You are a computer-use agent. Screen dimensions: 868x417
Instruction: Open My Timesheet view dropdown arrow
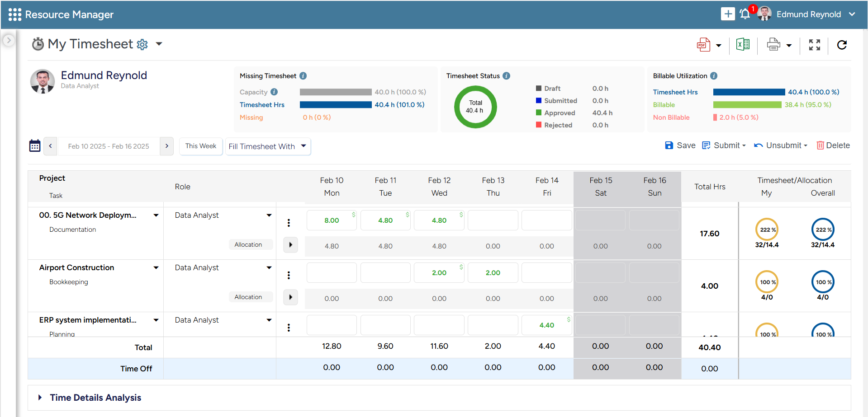pyautogui.click(x=159, y=44)
